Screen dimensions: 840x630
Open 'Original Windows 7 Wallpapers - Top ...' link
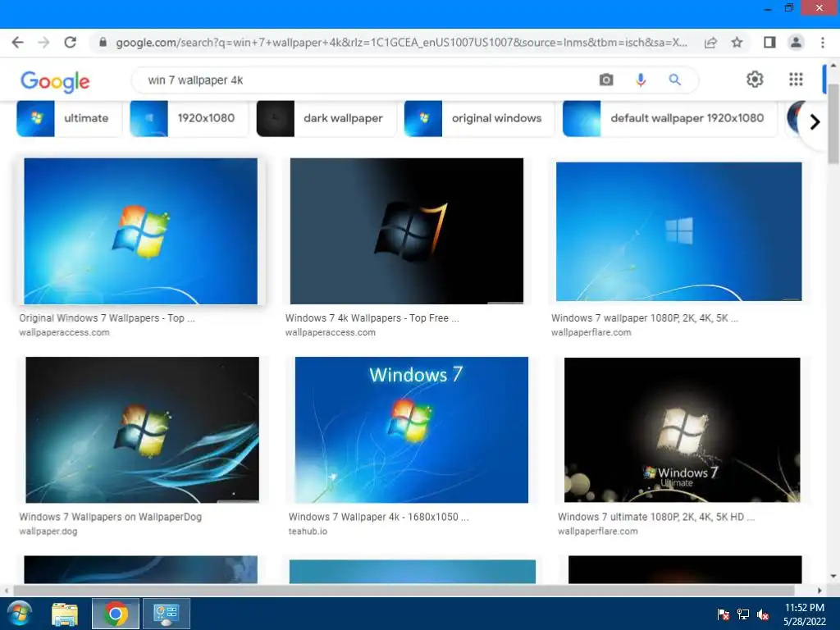pos(107,317)
